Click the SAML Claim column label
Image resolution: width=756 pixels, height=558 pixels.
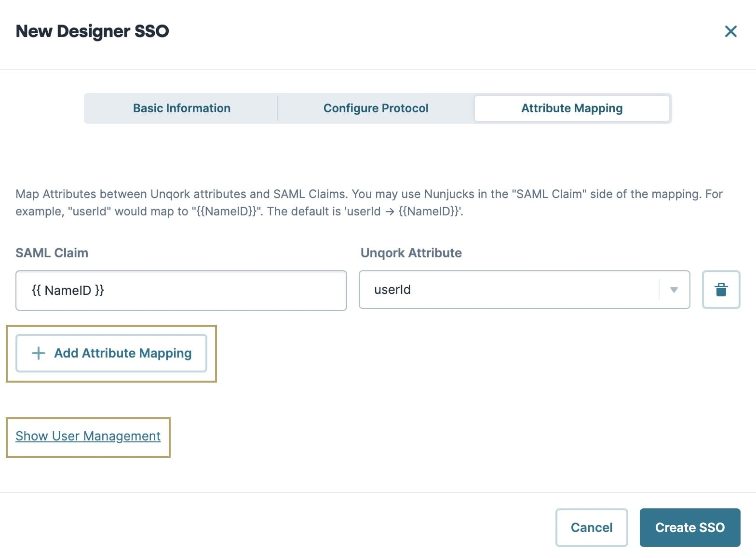52,253
